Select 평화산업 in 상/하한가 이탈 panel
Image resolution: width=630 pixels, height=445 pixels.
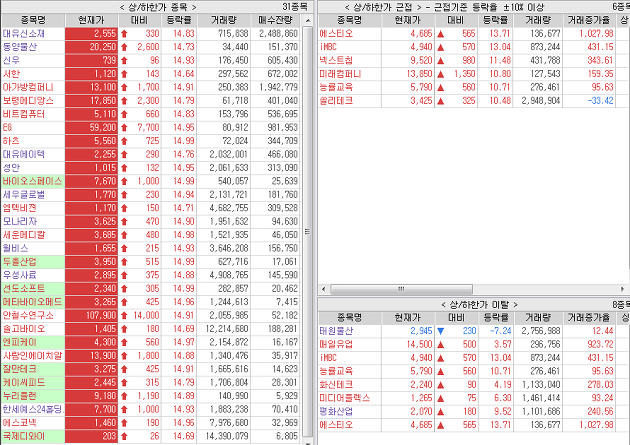point(336,412)
